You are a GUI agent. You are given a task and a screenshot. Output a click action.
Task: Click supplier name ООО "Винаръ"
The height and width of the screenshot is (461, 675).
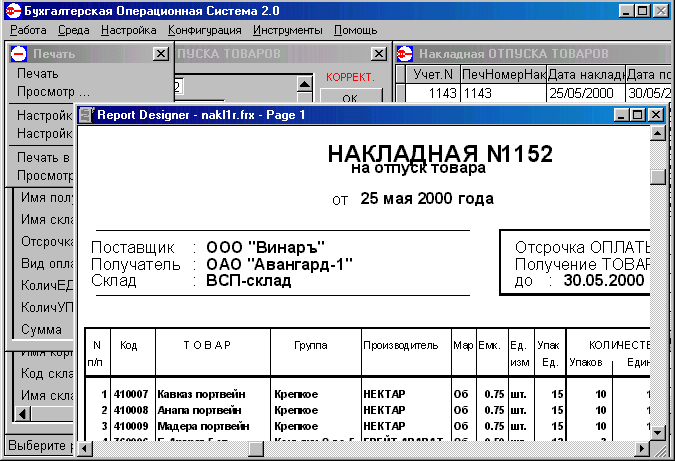point(265,248)
